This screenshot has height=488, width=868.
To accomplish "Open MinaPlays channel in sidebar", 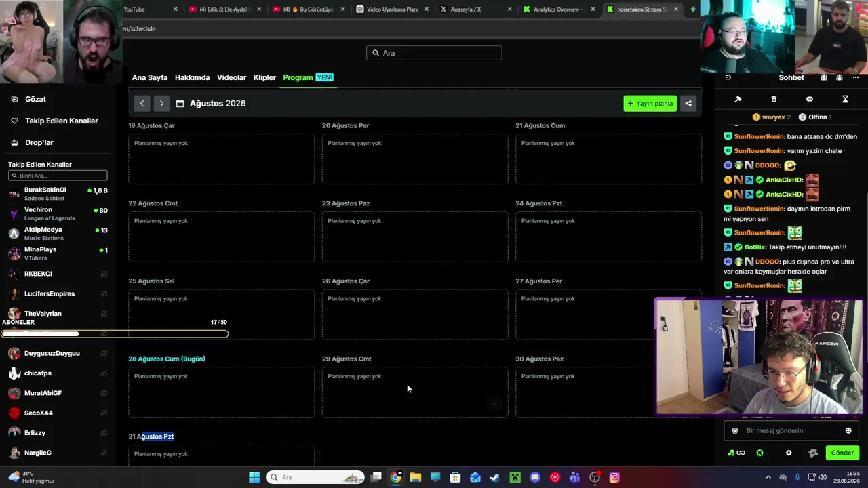I will click(58, 253).
